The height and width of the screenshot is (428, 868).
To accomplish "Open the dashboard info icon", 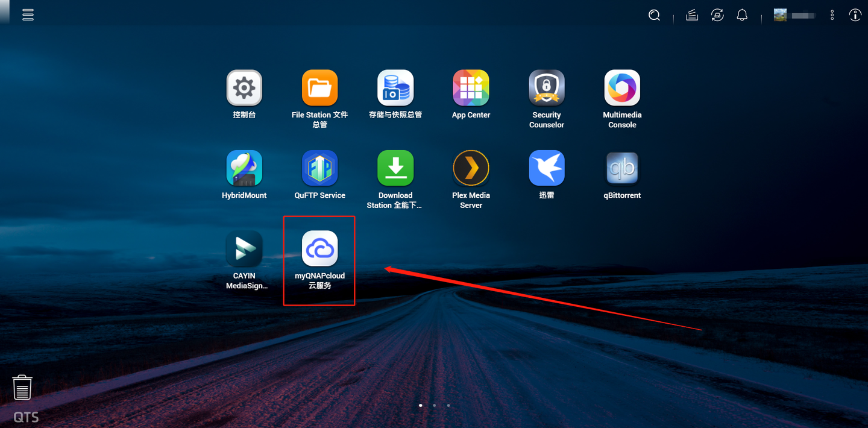I will point(855,15).
